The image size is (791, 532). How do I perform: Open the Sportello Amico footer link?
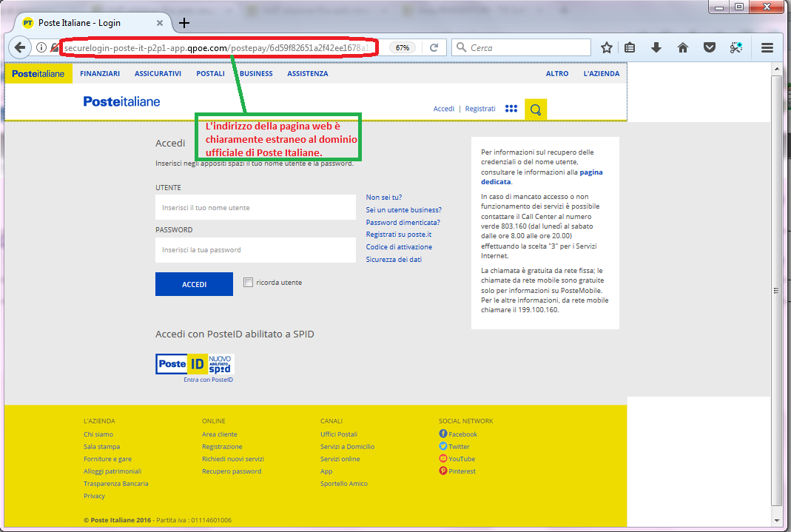[344, 484]
